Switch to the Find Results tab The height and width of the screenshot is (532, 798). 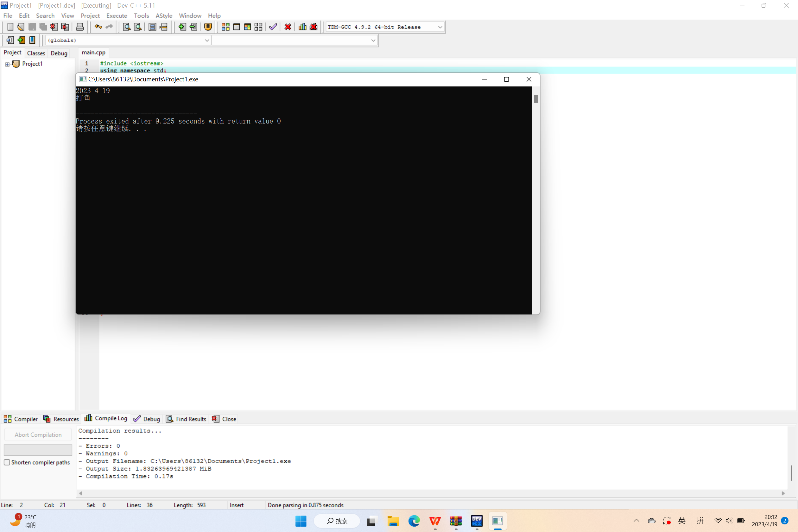pyautogui.click(x=186, y=419)
